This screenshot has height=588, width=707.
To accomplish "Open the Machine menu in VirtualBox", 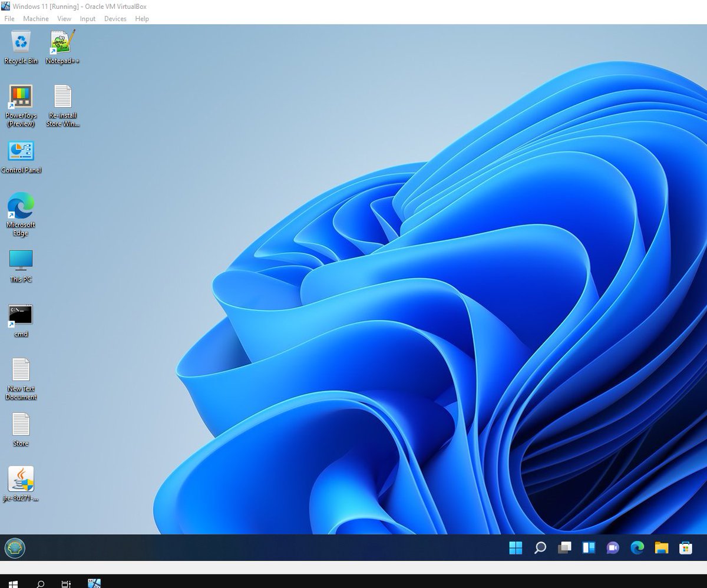I will [x=36, y=18].
